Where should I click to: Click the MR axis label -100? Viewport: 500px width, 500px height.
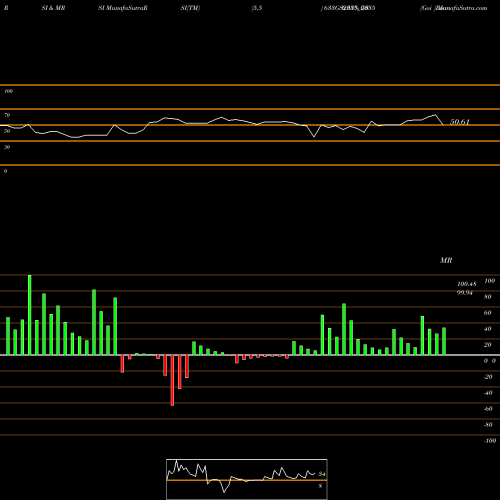point(490,441)
